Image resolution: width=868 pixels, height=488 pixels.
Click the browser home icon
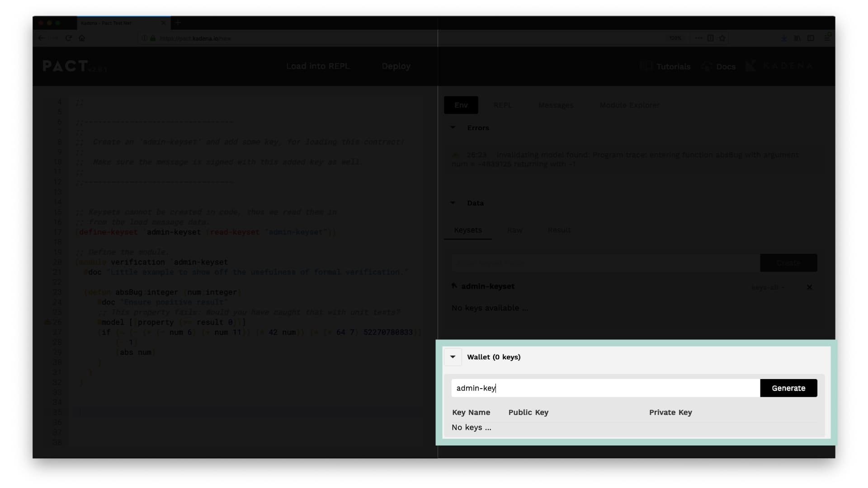[82, 38]
